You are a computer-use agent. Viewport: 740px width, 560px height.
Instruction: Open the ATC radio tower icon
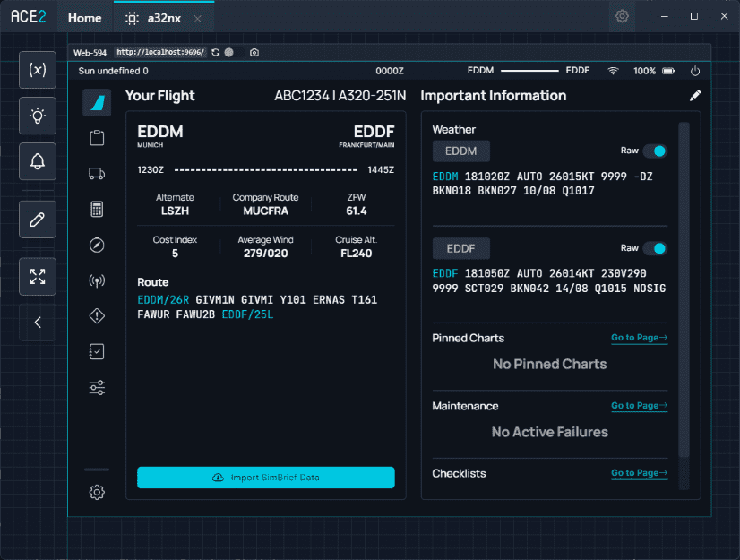[x=97, y=280]
